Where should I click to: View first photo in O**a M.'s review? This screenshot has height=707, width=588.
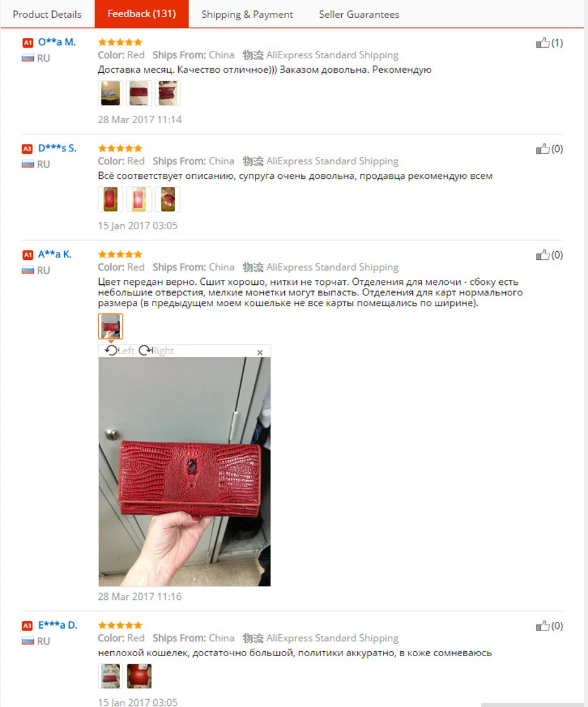[x=110, y=93]
